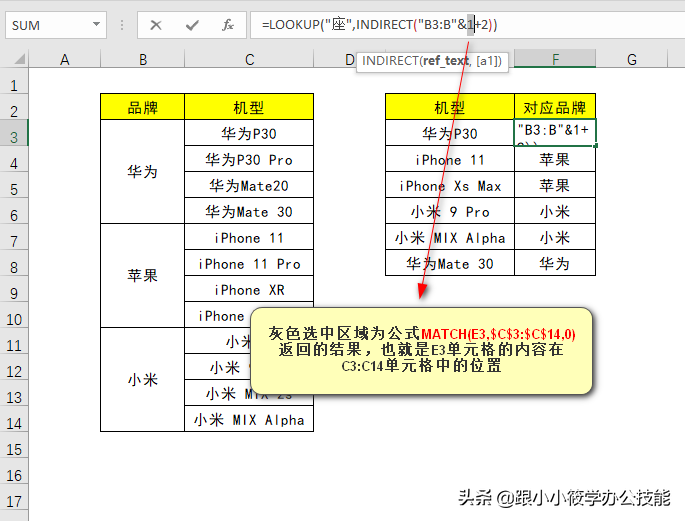Select cell iPhone 11 in column C
Screen dimensions: 685x521
(249, 238)
